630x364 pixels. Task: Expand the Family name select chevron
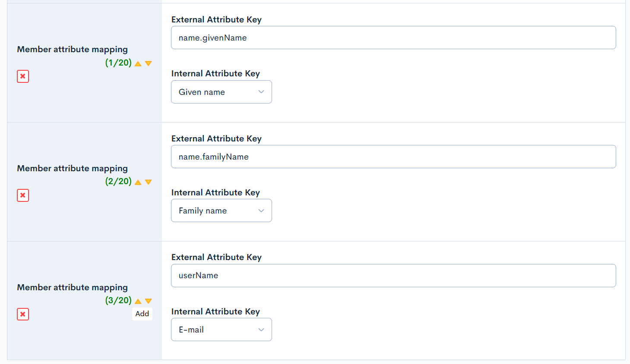[x=261, y=210]
